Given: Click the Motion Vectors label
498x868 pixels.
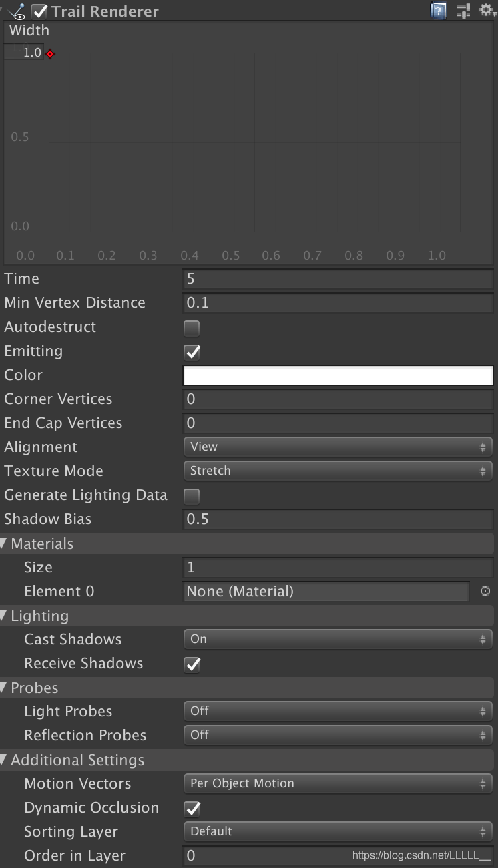Looking at the screenshot, I should click(77, 784).
